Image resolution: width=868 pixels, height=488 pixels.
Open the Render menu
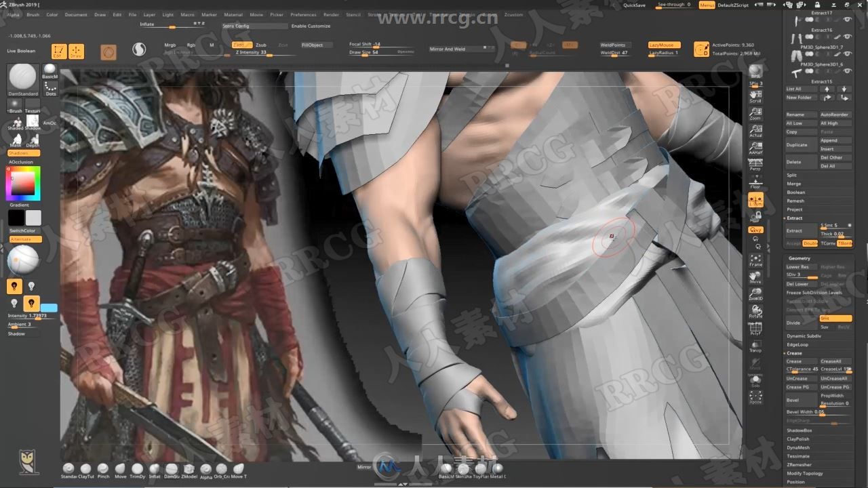click(x=331, y=14)
